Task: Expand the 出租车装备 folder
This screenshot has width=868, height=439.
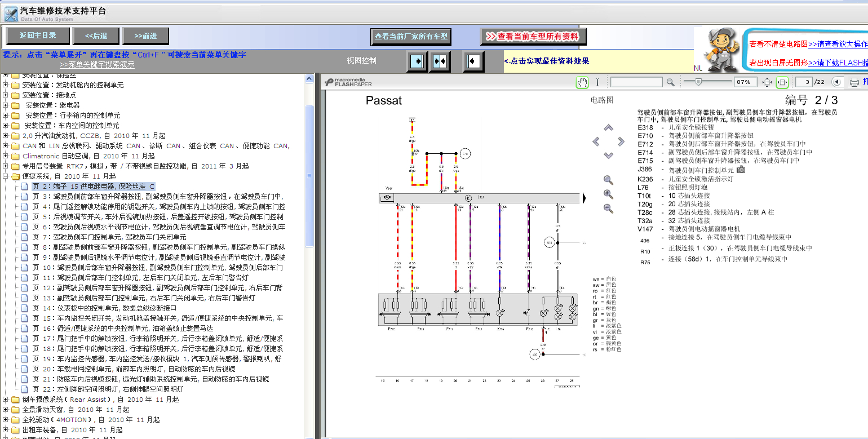Action: pyautogui.click(x=6, y=429)
